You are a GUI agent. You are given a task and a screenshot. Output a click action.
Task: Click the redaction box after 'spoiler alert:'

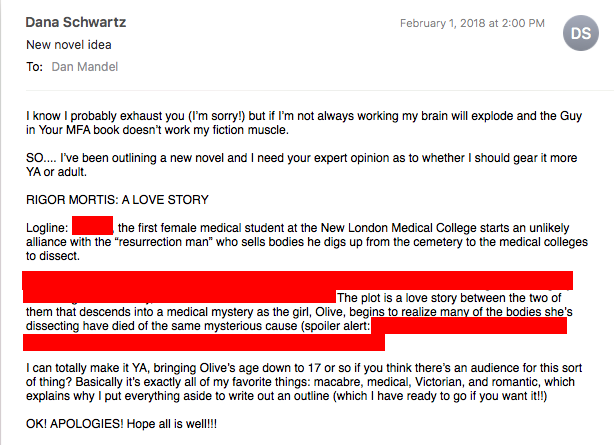tap(294, 334)
